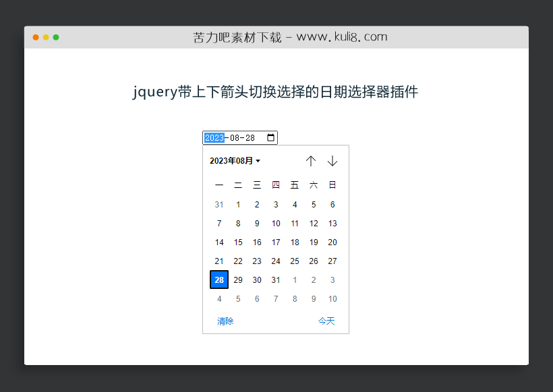Select Sunday header 日 in the calendar

332,185
